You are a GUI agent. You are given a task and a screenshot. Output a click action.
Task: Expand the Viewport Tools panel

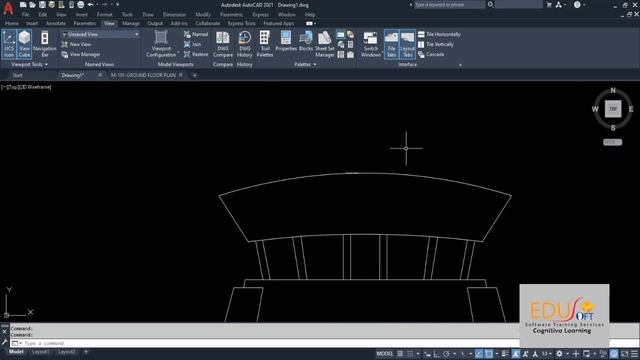click(29, 64)
